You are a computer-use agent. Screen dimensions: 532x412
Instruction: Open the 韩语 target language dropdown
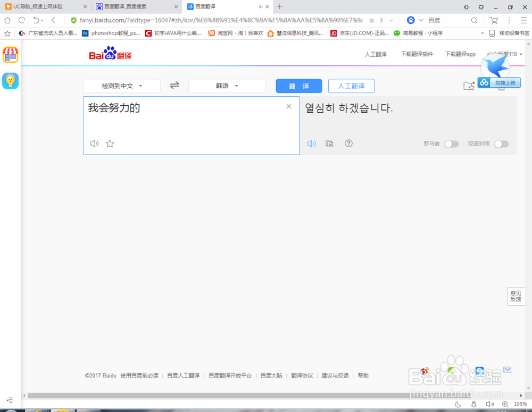(227, 85)
